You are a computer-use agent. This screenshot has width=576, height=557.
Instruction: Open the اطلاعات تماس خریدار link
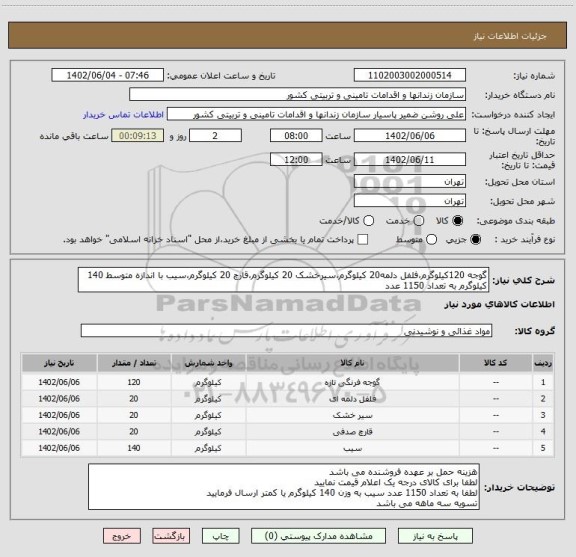[x=123, y=115]
